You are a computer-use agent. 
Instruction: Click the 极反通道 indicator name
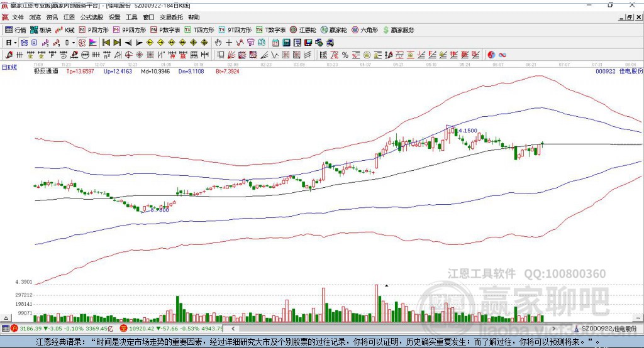pos(46,72)
